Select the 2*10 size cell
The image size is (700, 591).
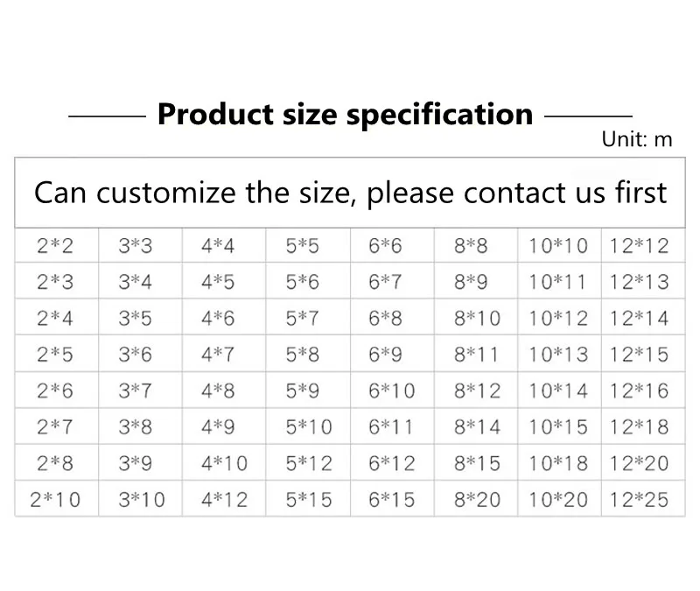click(55, 500)
